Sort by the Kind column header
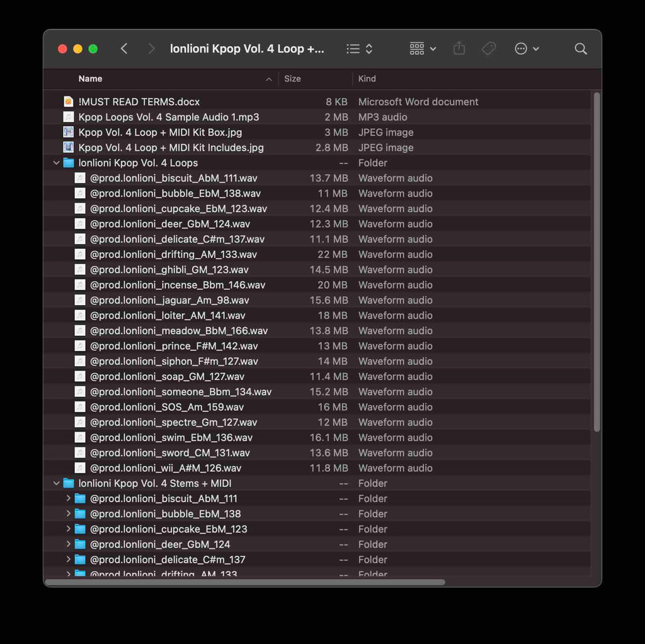 pos(367,79)
